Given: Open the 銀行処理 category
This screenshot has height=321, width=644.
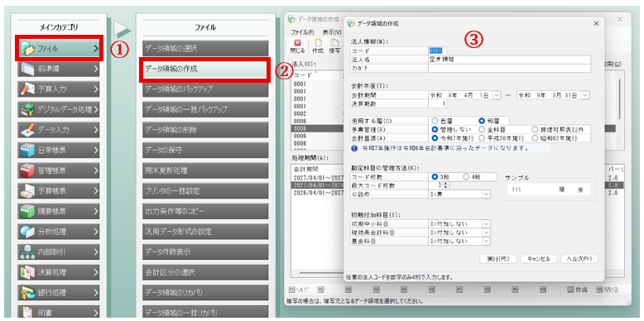Looking at the screenshot, I should click(59, 293).
